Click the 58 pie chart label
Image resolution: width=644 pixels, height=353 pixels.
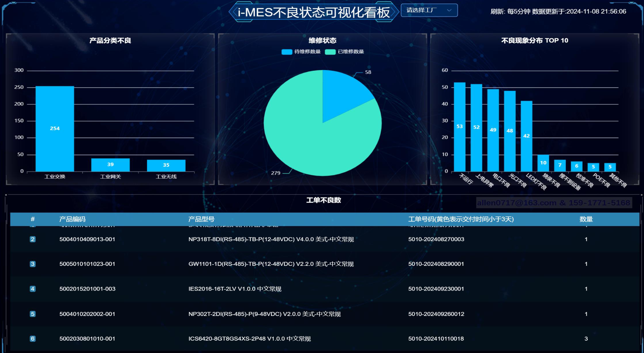(x=368, y=72)
